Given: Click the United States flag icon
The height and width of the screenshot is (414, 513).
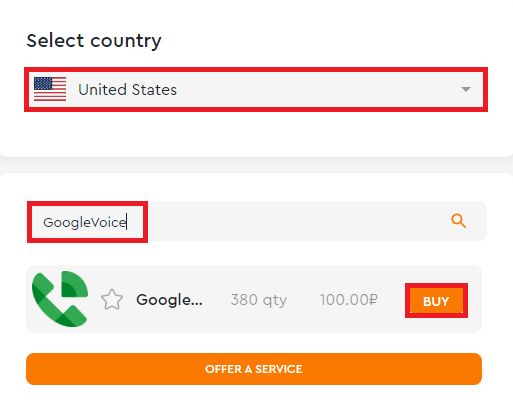Looking at the screenshot, I should (50, 89).
